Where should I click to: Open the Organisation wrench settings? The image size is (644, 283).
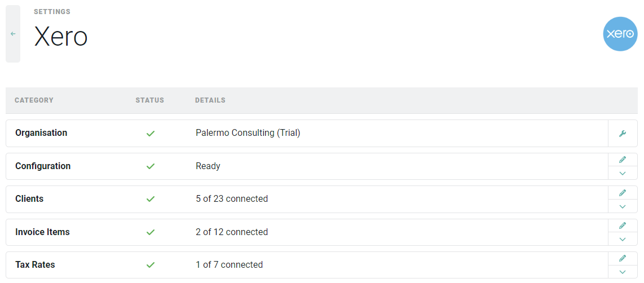pyautogui.click(x=623, y=134)
